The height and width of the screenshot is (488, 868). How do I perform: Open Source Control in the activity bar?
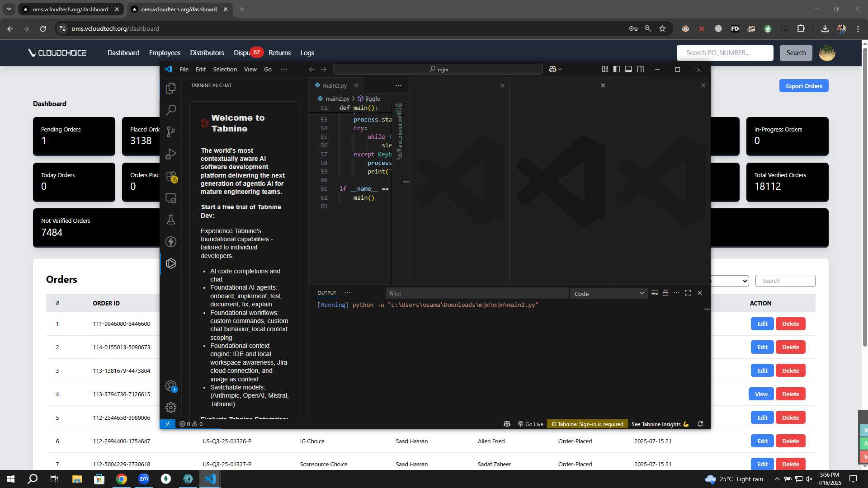pyautogui.click(x=171, y=132)
